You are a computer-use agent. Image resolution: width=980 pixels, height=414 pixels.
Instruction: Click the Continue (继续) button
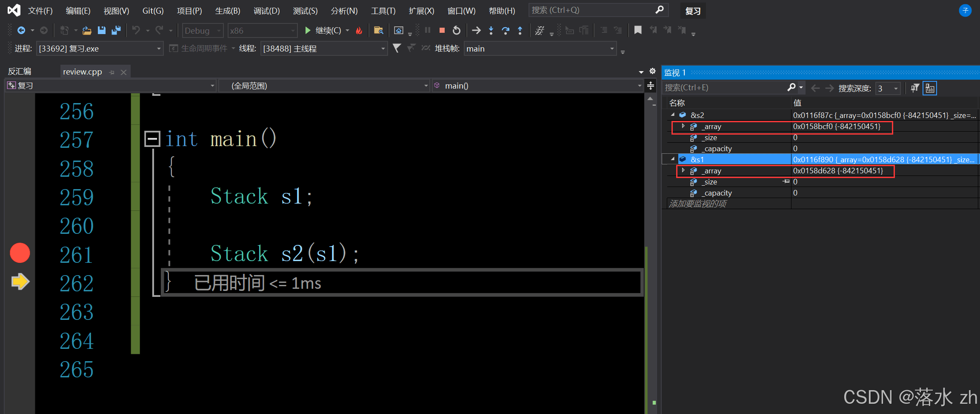click(x=323, y=30)
